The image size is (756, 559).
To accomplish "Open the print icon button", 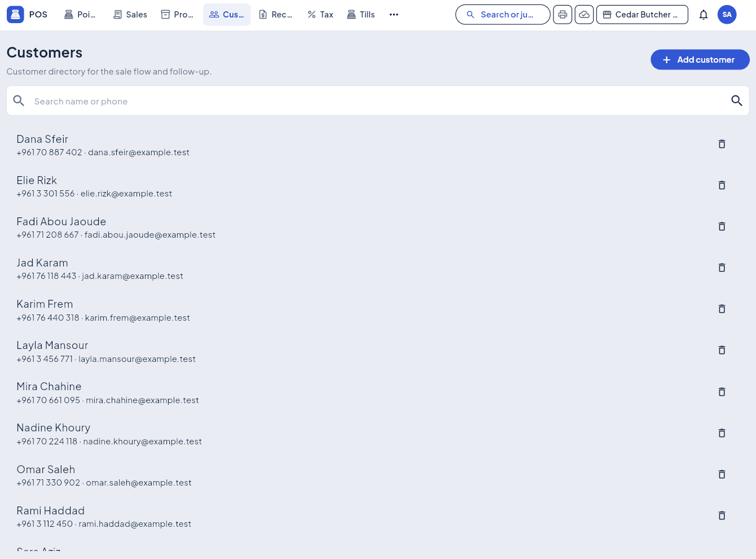I will [x=562, y=15].
